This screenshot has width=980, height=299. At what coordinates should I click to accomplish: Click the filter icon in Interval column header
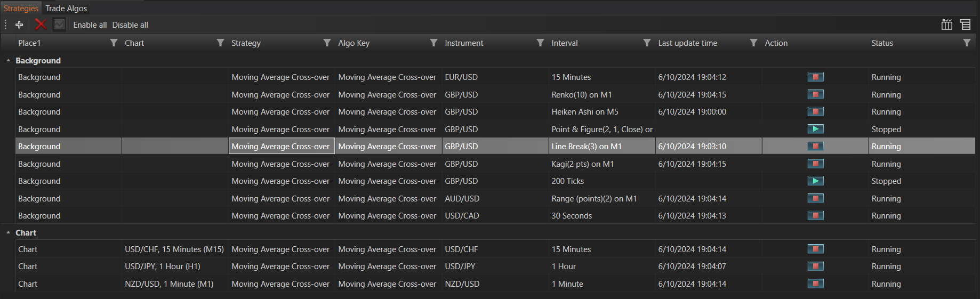647,43
